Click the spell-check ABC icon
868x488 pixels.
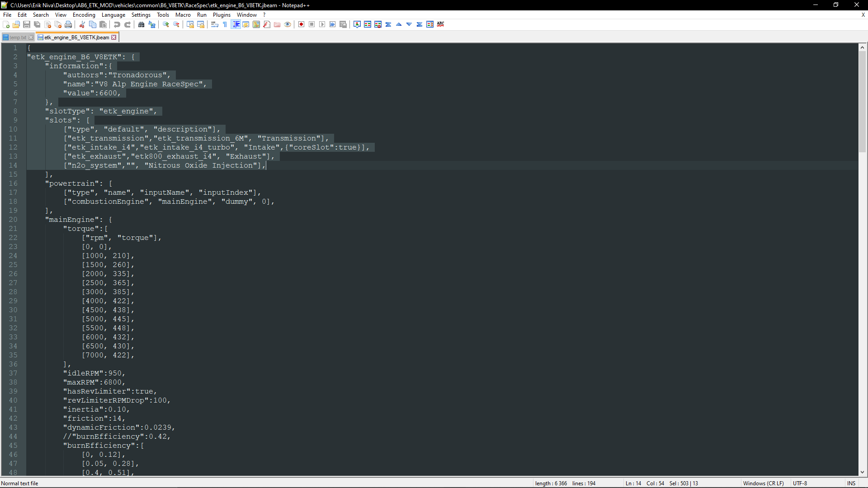[441, 24]
